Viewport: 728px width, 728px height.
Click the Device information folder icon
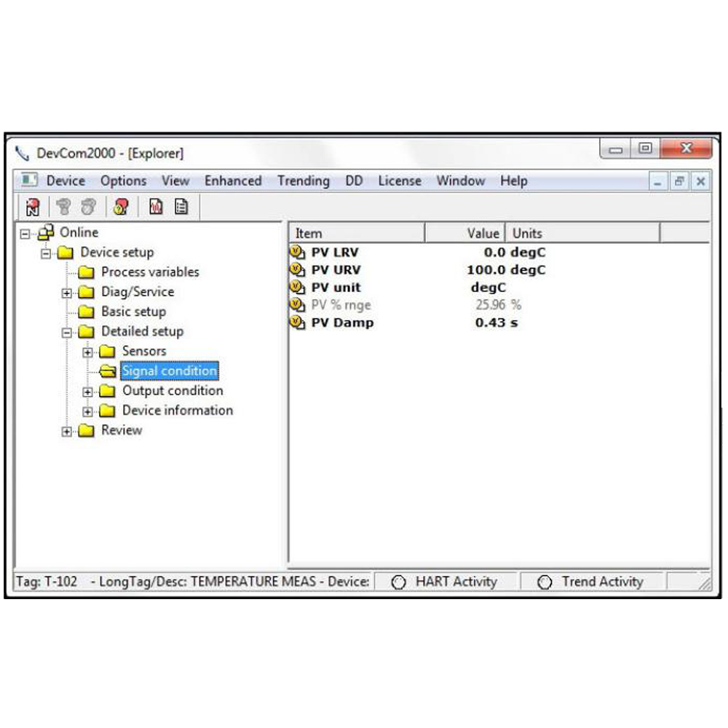coord(107,411)
